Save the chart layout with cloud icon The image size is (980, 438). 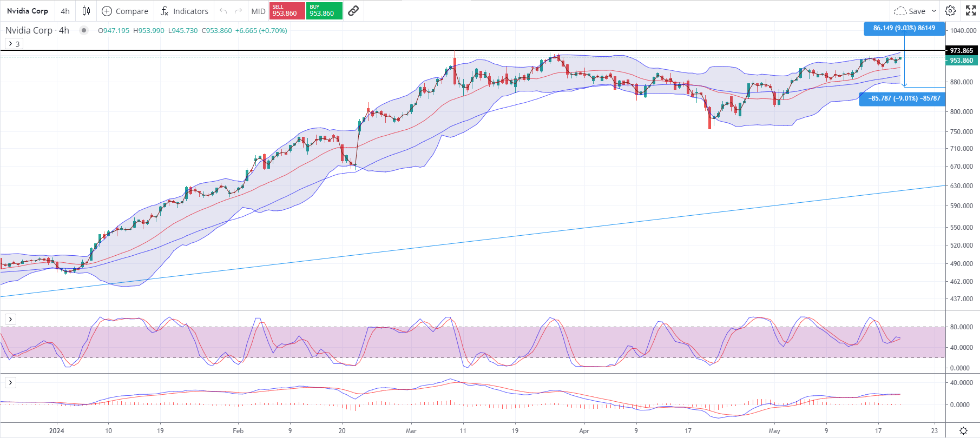[910, 11]
